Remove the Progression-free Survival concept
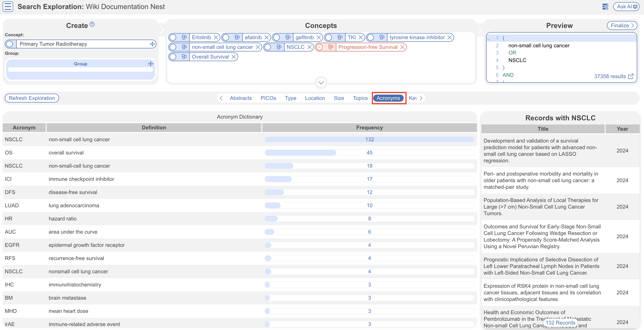 402,47
